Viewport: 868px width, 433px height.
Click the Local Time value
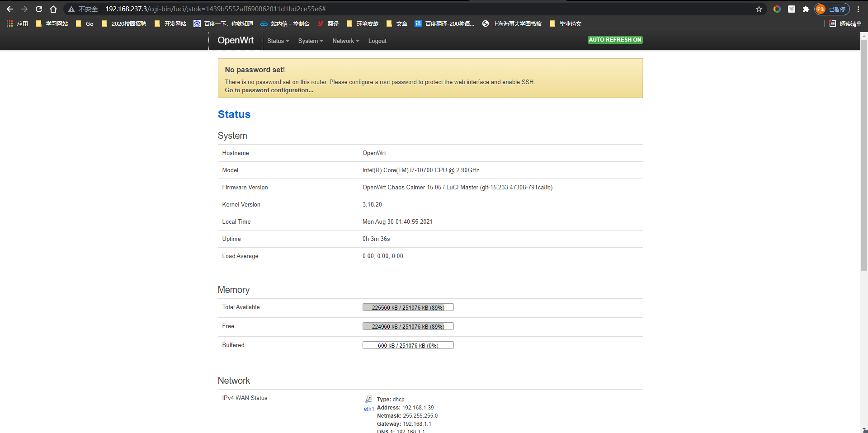398,221
